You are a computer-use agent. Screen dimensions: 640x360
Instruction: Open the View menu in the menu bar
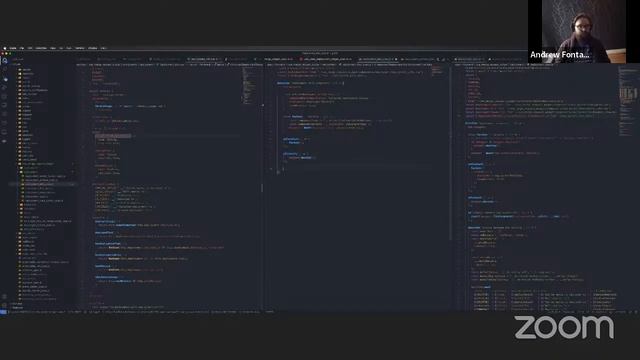click(53, 48)
